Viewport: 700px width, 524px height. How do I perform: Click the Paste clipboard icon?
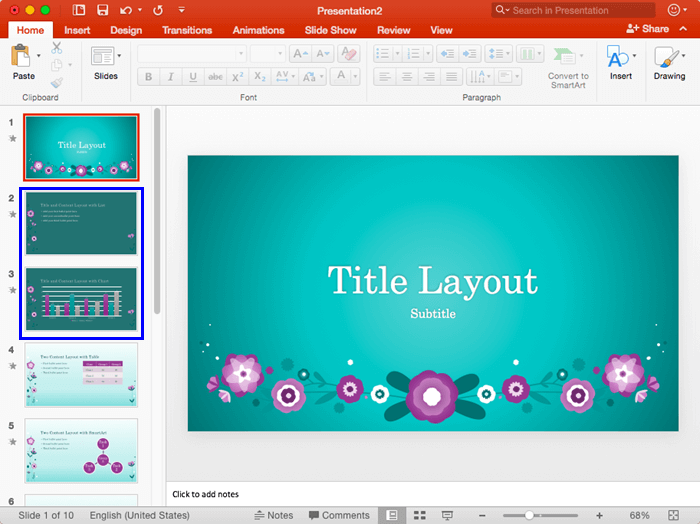[22, 56]
